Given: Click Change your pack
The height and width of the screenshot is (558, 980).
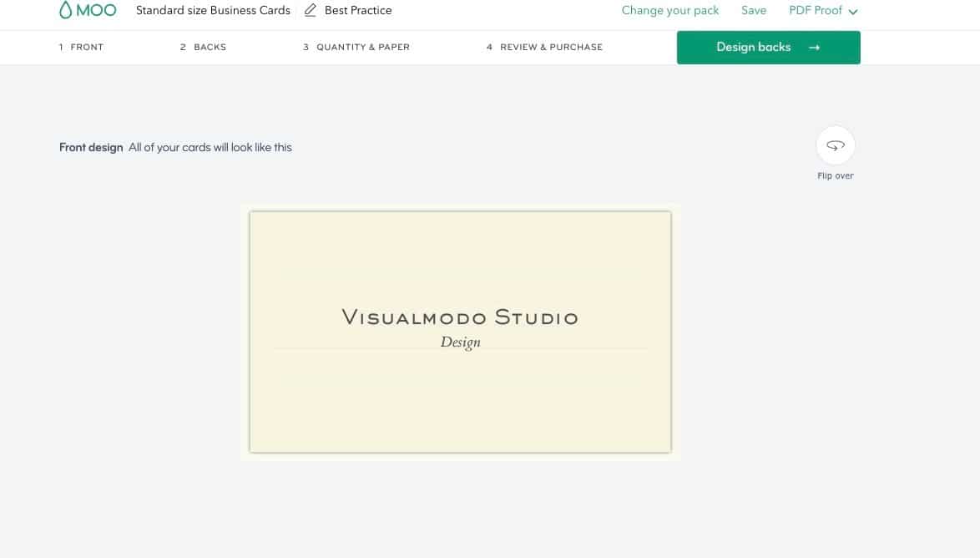Looking at the screenshot, I should pos(670,10).
